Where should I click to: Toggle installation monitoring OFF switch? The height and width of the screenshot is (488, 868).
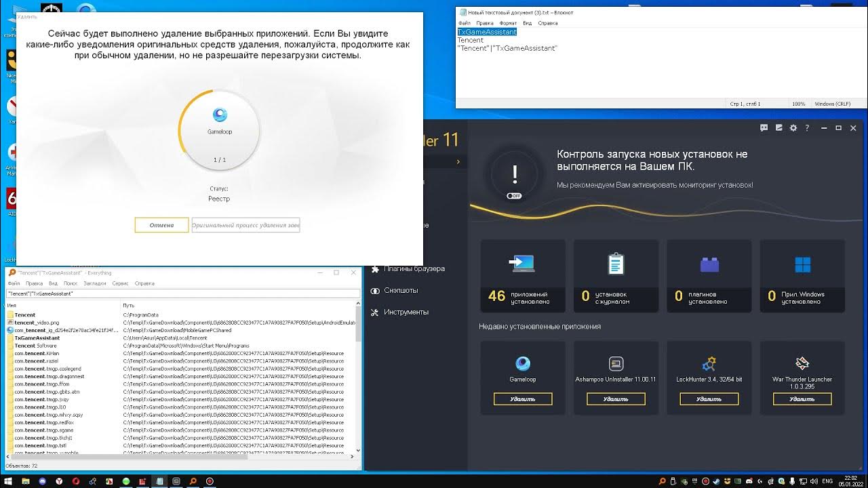515,196
